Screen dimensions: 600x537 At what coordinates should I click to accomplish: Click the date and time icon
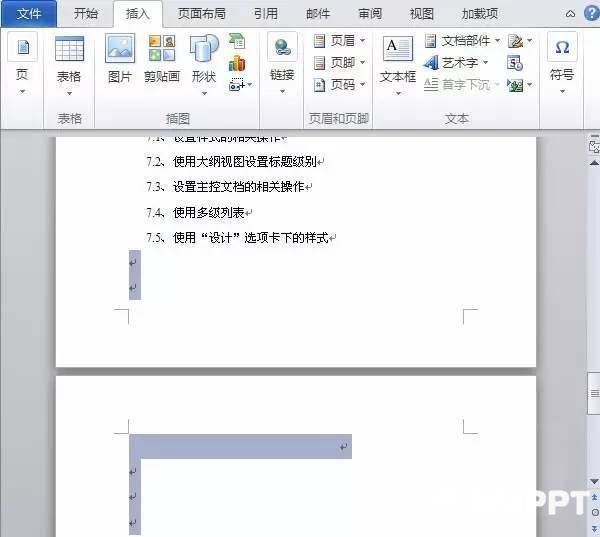click(515, 63)
